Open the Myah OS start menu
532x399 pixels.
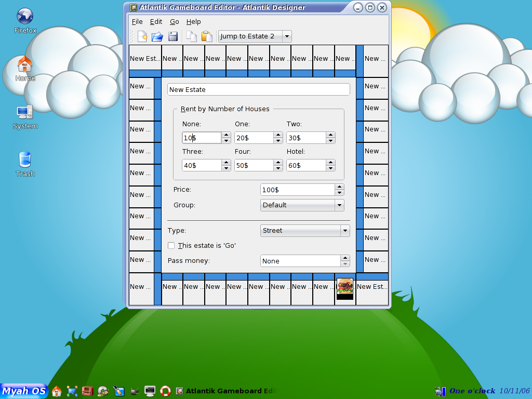24,391
